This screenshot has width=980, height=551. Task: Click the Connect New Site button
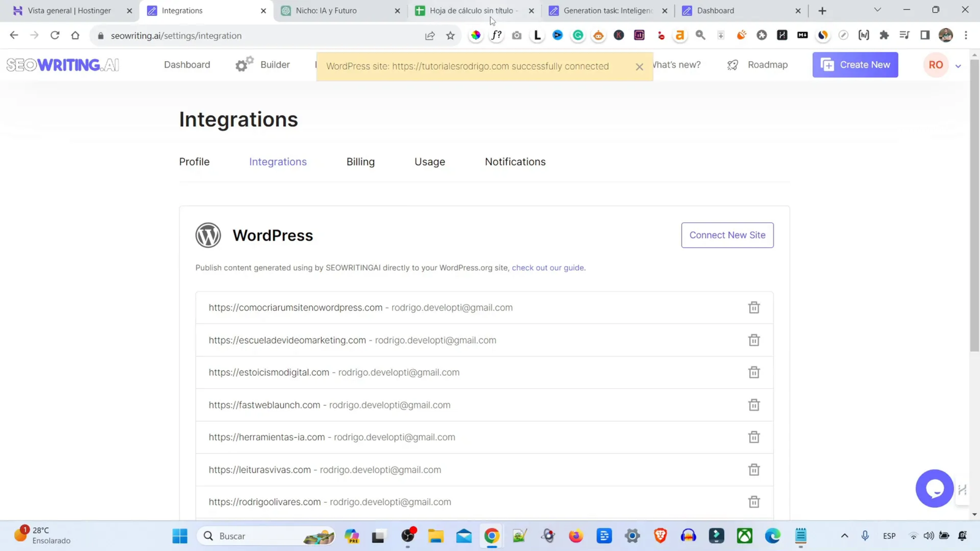click(727, 235)
